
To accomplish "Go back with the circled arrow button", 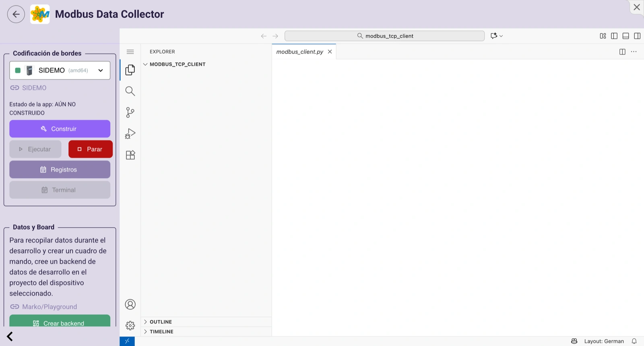I will (16, 14).
